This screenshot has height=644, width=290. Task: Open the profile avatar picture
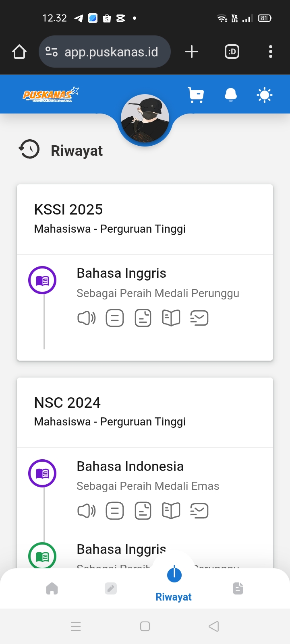tap(145, 118)
